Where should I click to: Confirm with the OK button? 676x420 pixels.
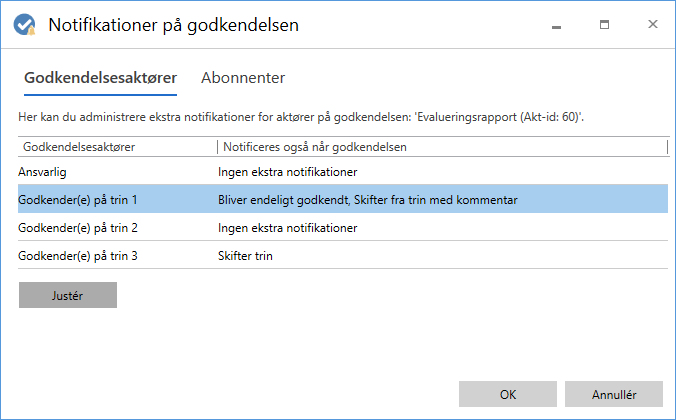pos(507,394)
